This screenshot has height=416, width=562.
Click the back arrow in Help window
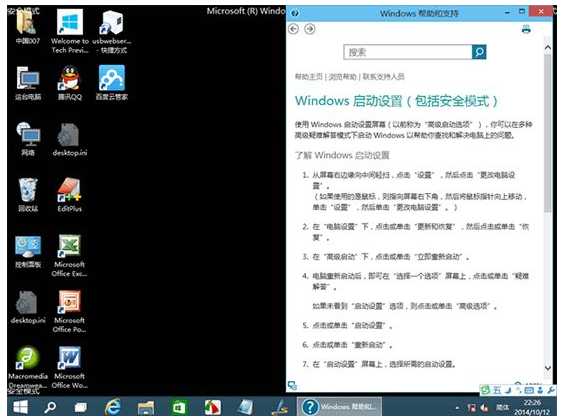pos(294,29)
